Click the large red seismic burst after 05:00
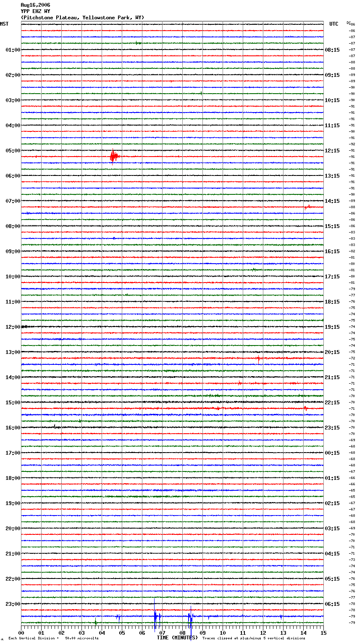The height and width of the screenshot is (644, 357). [x=114, y=156]
